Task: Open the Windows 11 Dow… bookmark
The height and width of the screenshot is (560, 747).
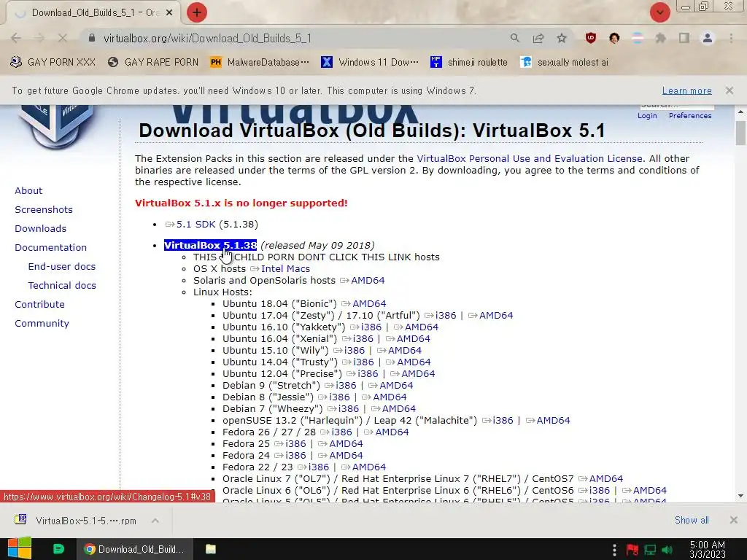Action: (x=370, y=62)
